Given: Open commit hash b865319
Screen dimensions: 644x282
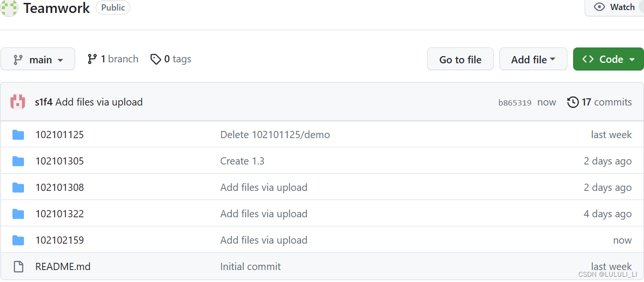Looking at the screenshot, I should click(515, 103).
